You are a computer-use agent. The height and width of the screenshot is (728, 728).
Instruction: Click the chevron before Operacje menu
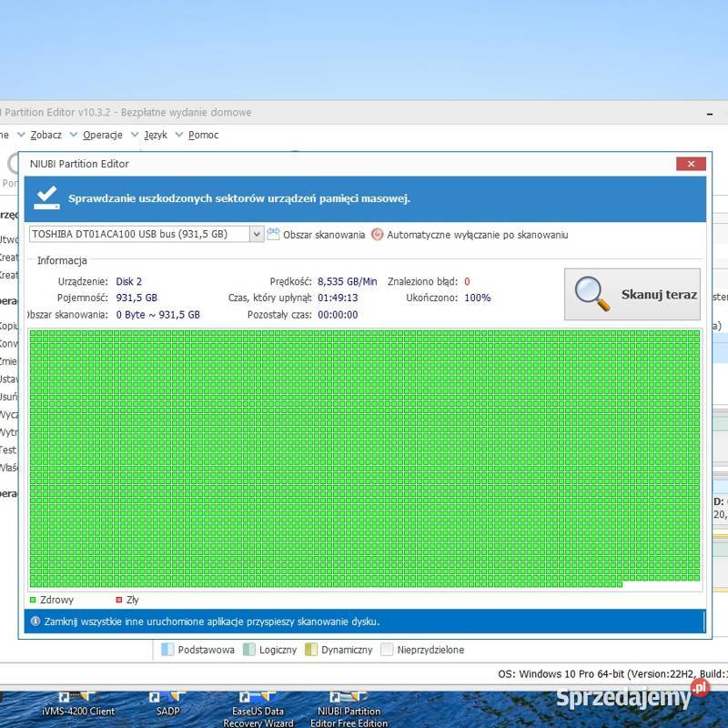(74, 135)
